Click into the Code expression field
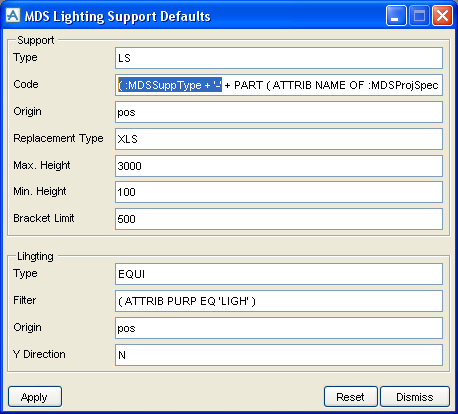Viewport: 458px width, 414px height. tap(279, 85)
